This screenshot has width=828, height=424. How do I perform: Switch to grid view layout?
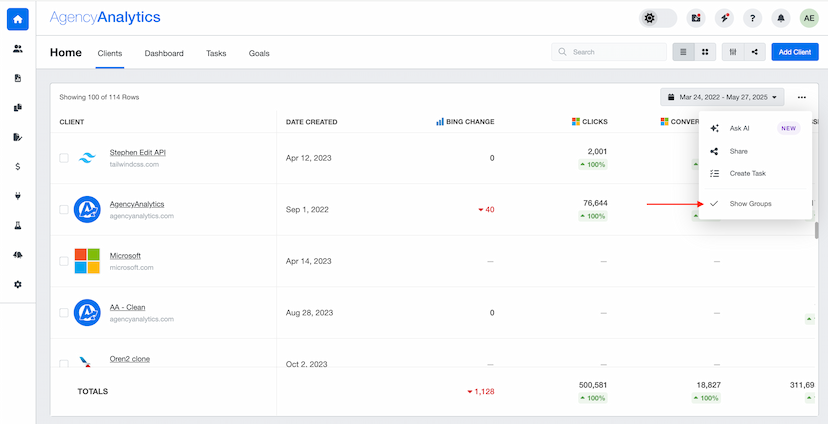pyautogui.click(x=705, y=52)
